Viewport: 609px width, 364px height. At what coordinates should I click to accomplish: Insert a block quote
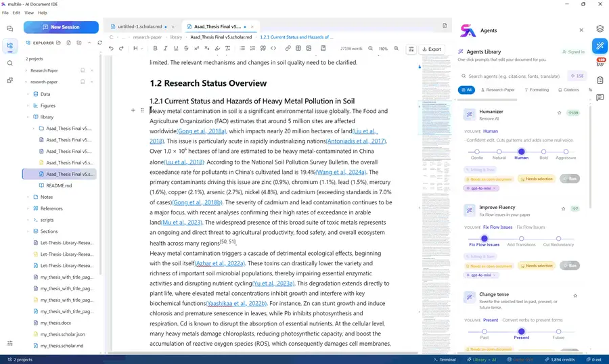click(263, 49)
